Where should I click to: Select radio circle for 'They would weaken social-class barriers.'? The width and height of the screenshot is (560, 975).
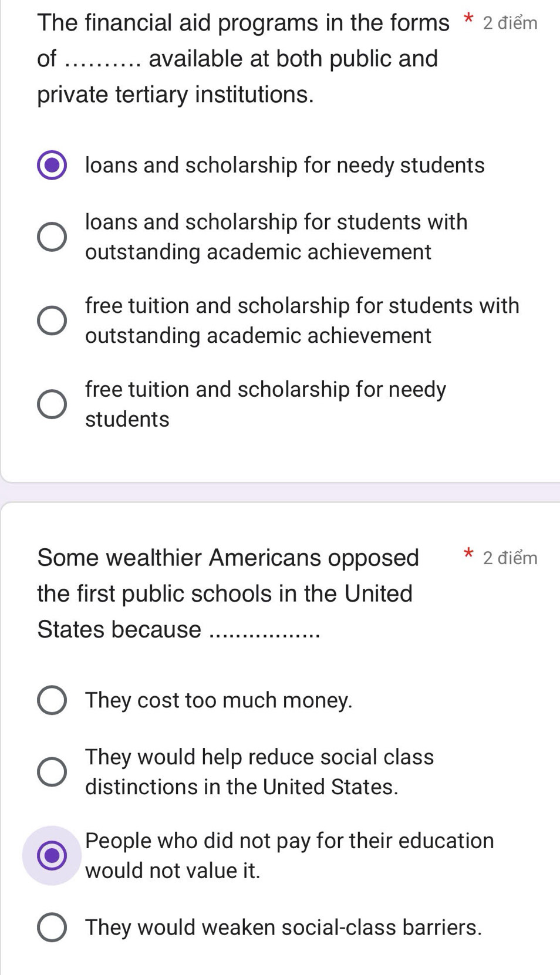click(x=52, y=927)
